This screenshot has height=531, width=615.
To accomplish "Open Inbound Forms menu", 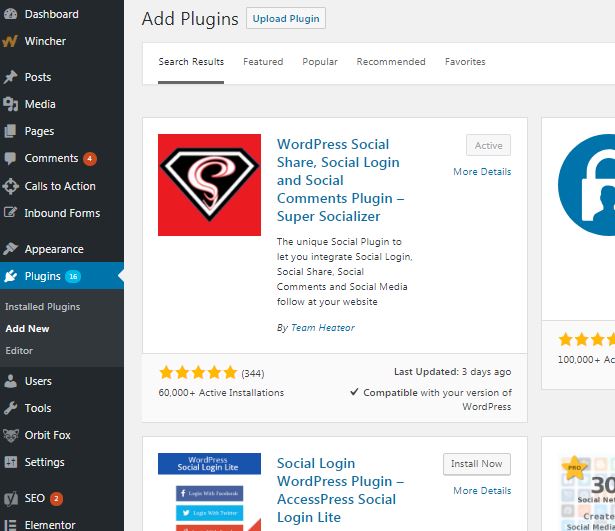I will point(62,213).
